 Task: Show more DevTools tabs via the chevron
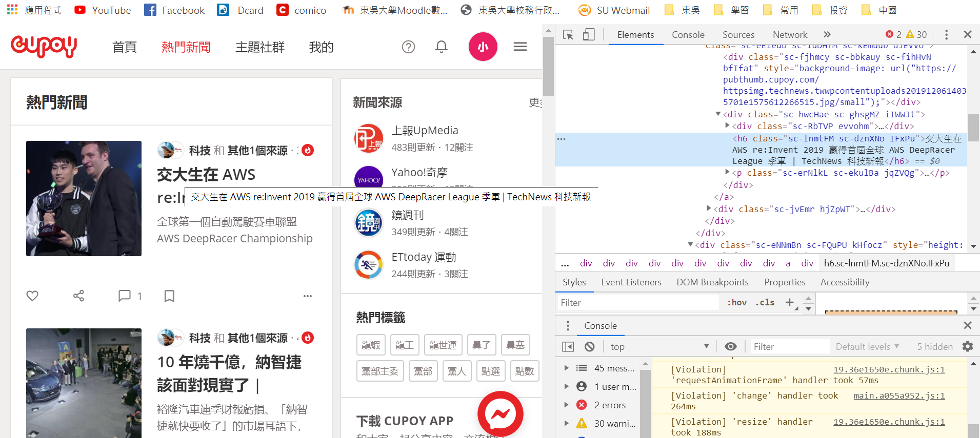[x=827, y=34]
